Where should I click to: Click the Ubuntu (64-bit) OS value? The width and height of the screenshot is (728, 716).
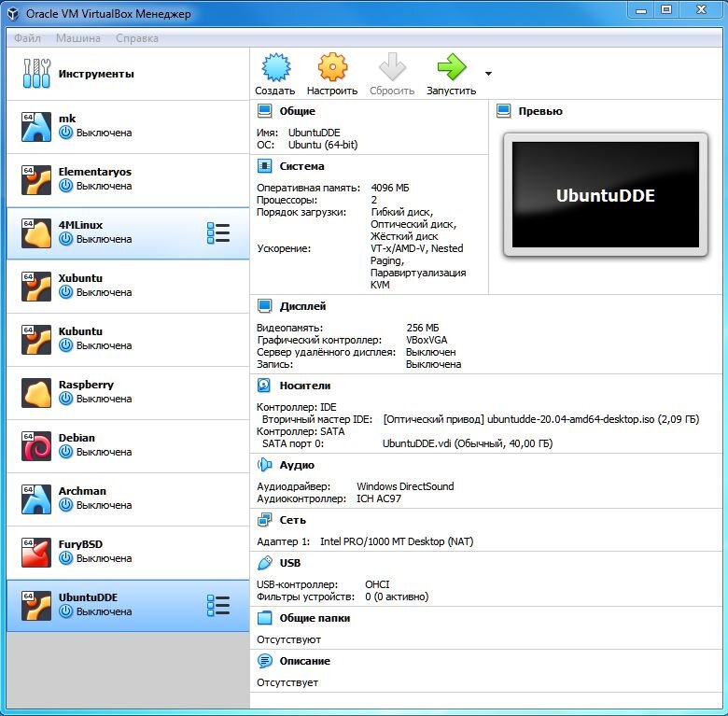coord(323,145)
